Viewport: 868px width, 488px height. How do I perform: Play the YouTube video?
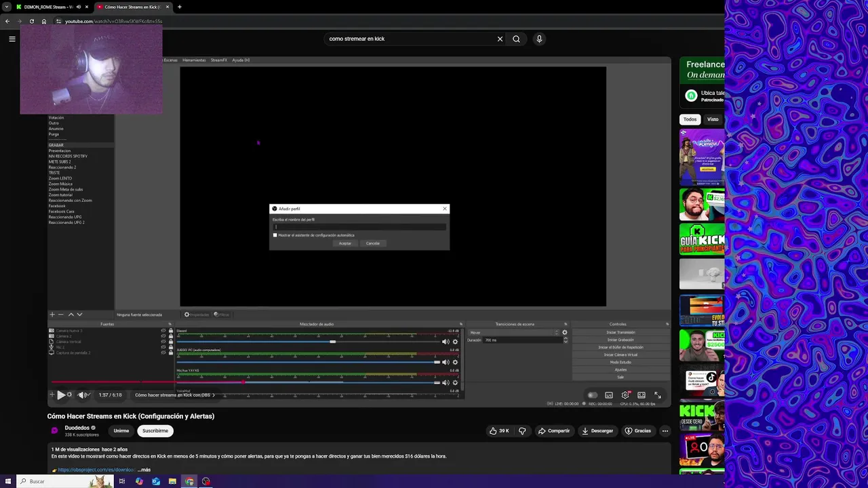[x=61, y=394]
